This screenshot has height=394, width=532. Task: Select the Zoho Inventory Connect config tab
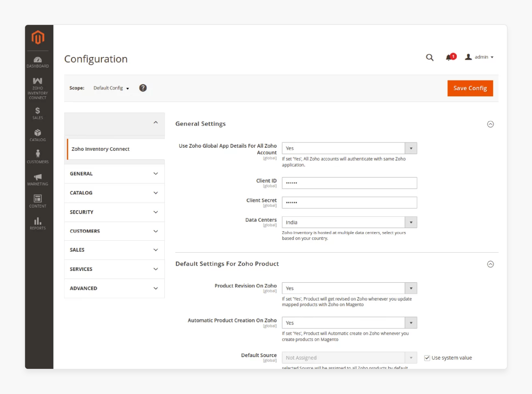click(x=116, y=149)
